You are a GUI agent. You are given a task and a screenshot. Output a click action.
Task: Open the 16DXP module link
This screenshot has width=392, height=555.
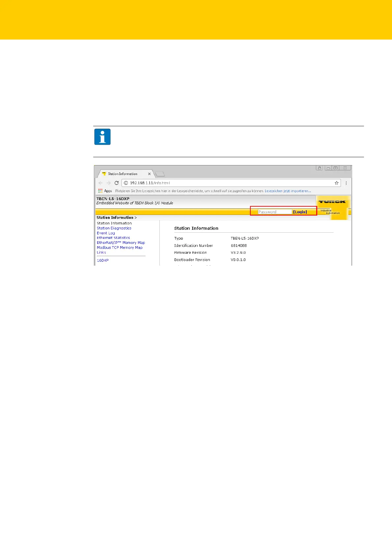pyautogui.click(x=103, y=260)
